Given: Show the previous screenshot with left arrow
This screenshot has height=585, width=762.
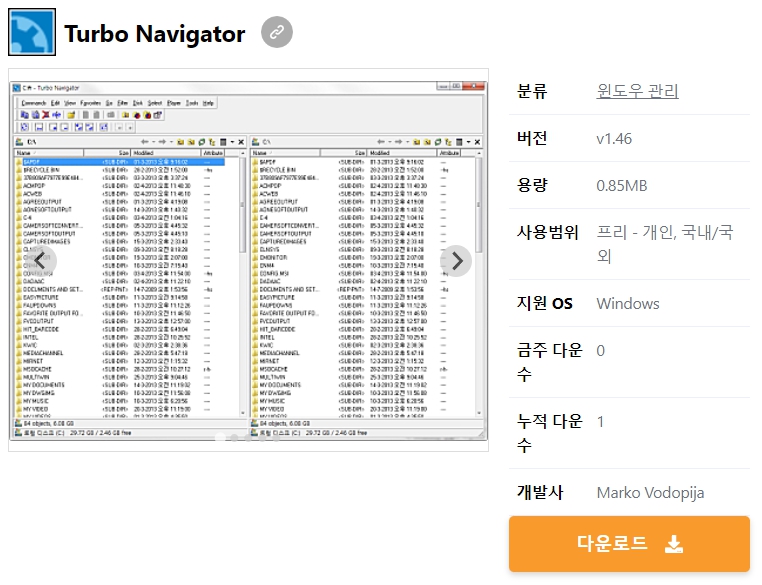Looking at the screenshot, I should click(x=41, y=261).
